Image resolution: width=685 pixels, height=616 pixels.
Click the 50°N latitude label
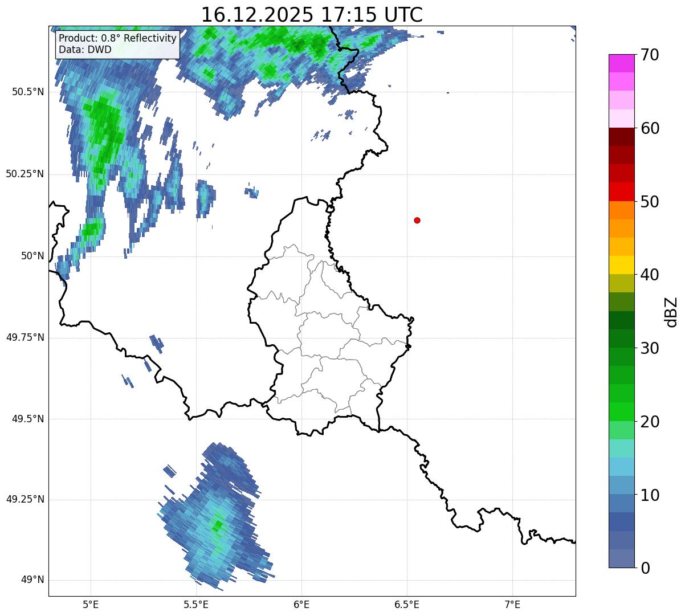(32, 256)
